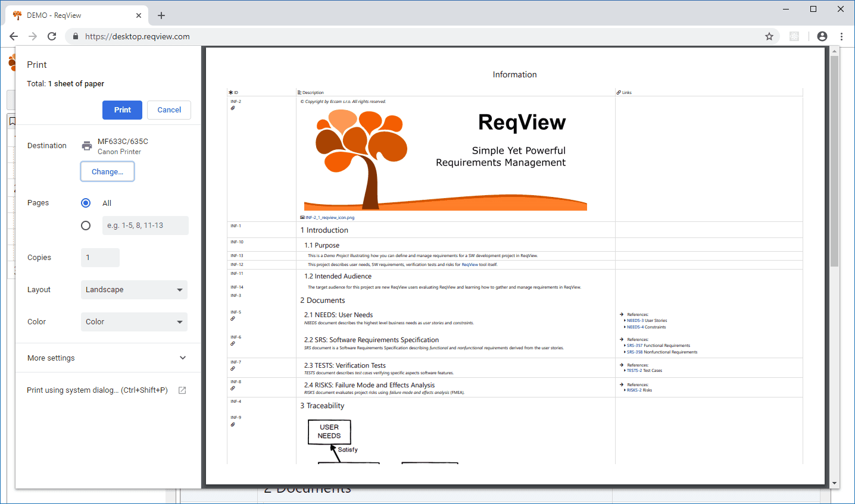Click the 'Information' page title
This screenshot has width=855, height=504.
point(515,74)
